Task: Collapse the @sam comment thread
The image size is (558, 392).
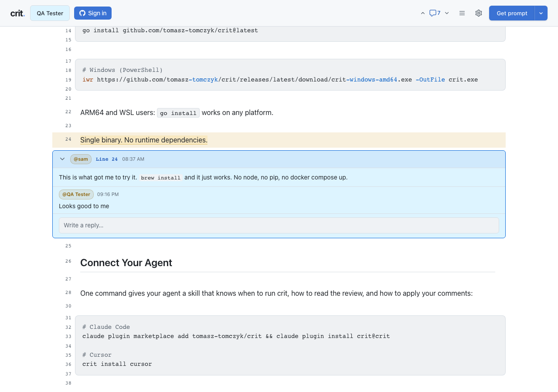Action: point(62,159)
